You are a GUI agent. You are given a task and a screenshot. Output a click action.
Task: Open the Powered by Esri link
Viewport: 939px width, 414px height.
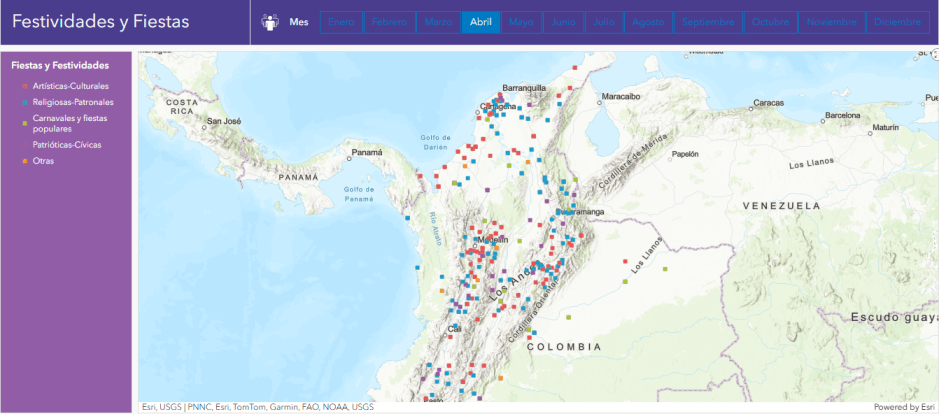coord(903,407)
